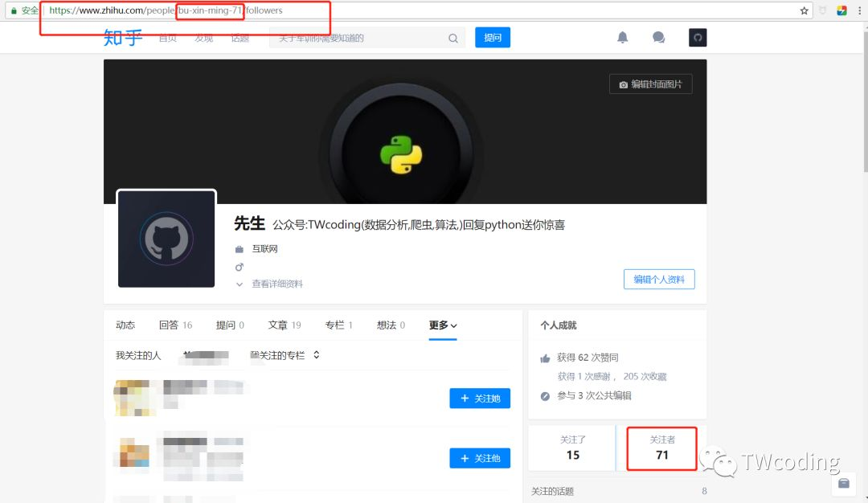Click the secure lock icon in address bar
Viewport: 868px width, 503px height.
coord(14,10)
